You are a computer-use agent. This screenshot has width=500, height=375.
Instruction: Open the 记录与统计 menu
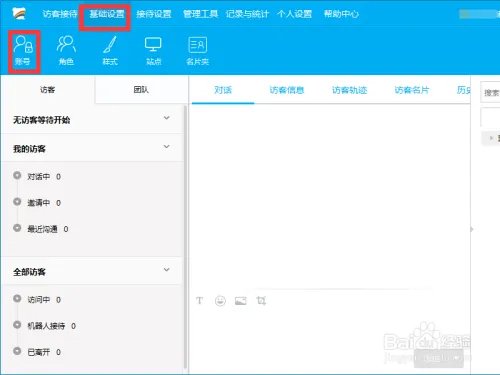(x=247, y=14)
